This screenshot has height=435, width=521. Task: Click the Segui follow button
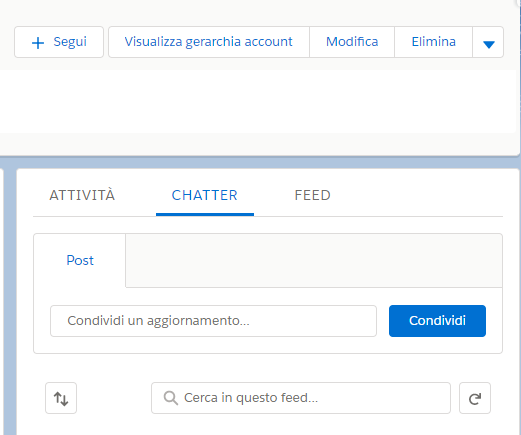click(x=59, y=42)
